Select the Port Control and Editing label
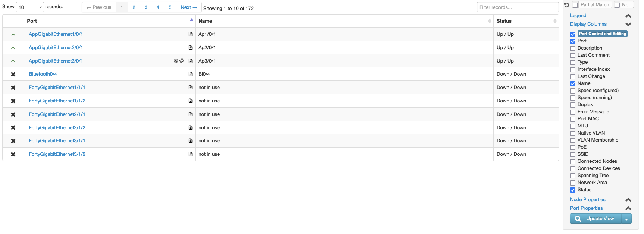 602,34
